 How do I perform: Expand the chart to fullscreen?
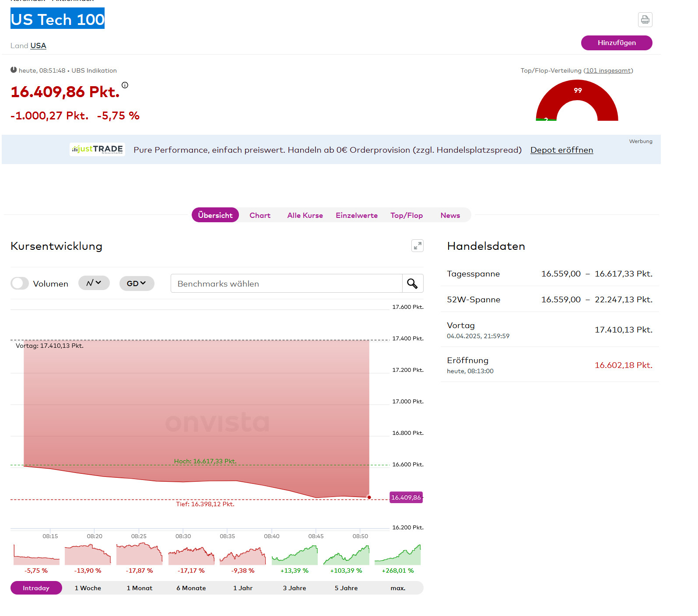coord(417,246)
